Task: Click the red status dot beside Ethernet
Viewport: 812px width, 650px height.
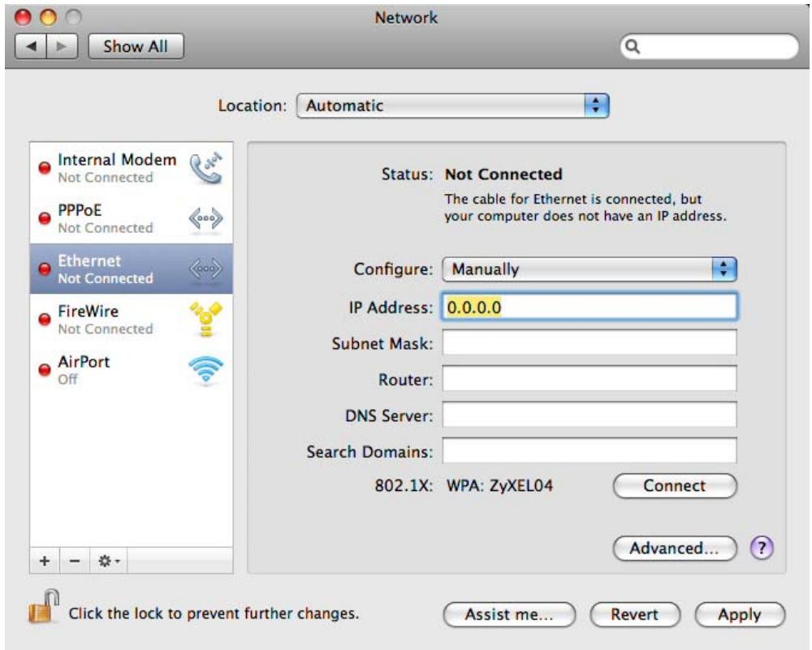Action: (x=45, y=269)
